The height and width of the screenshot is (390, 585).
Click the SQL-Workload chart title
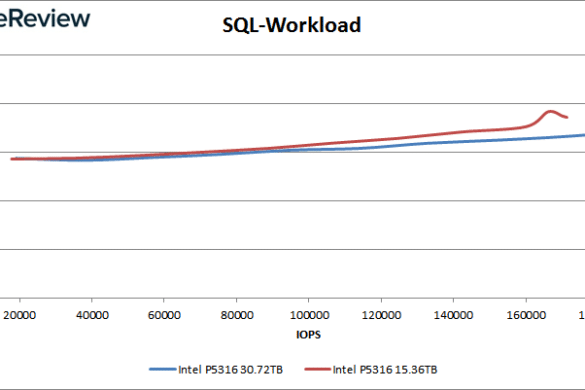(x=291, y=25)
